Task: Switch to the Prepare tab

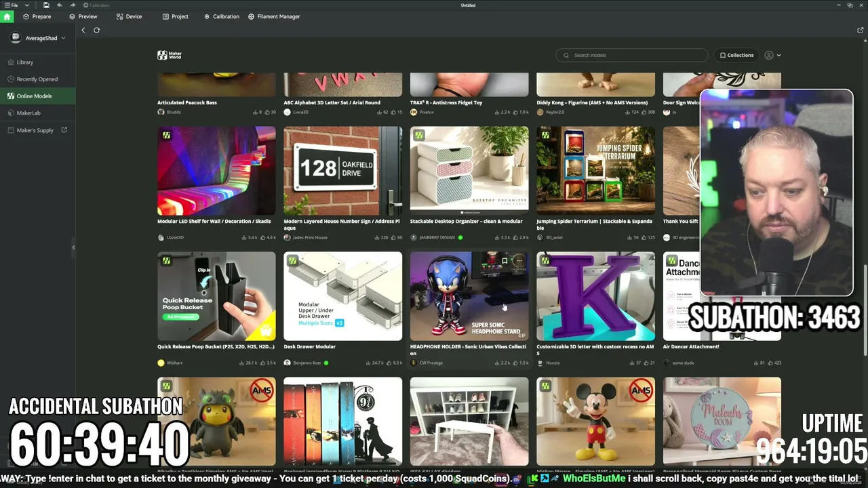Action: click(x=37, y=16)
